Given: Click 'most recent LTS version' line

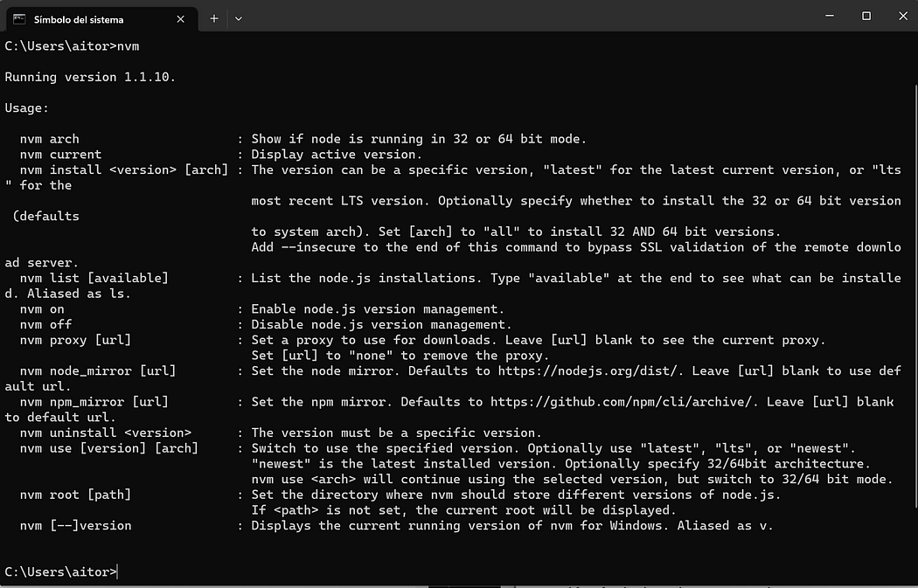Looking at the screenshot, I should 576,201.
